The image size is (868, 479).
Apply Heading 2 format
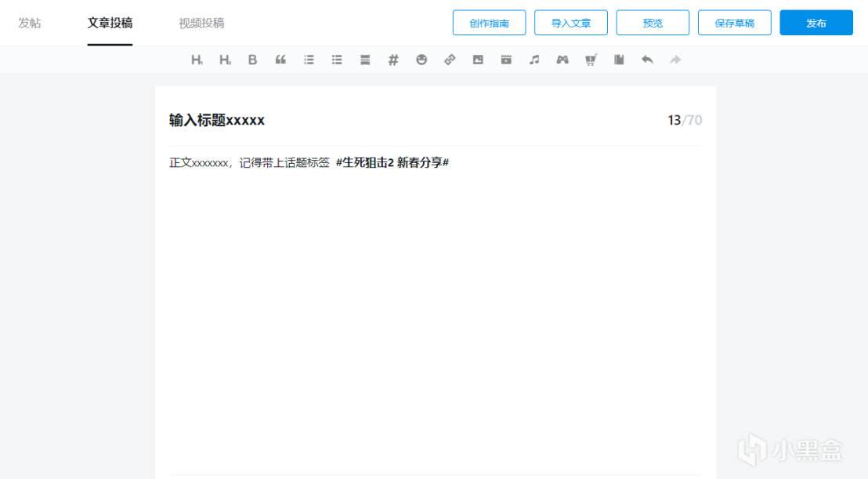(225, 60)
